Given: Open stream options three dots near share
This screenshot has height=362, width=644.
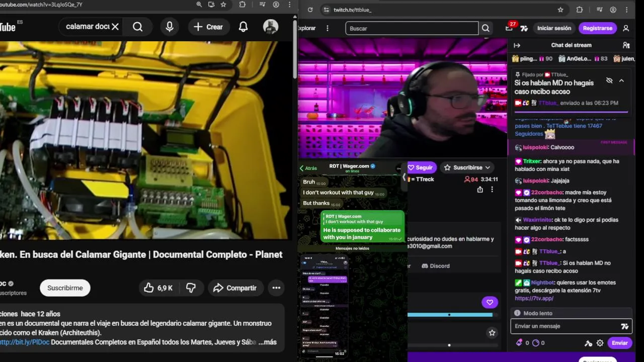Looking at the screenshot, I should point(492,190).
